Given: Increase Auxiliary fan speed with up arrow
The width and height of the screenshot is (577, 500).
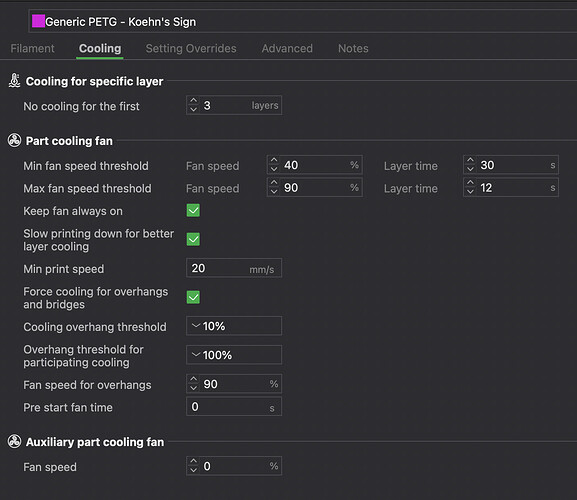Looking at the screenshot, I should (x=193, y=462).
